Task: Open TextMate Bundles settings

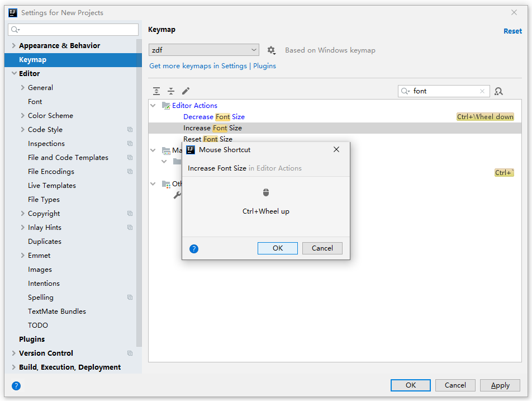Action: coord(57,311)
